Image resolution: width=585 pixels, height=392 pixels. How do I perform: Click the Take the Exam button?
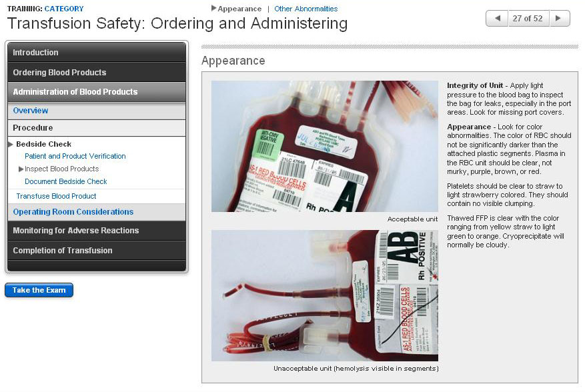39,290
